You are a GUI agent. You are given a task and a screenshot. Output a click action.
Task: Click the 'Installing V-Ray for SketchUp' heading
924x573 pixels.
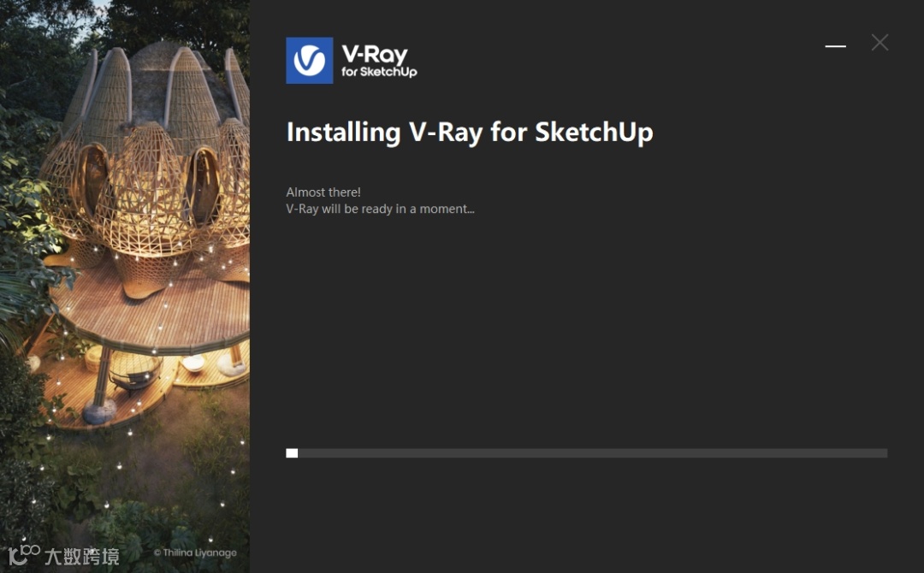pos(470,132)
